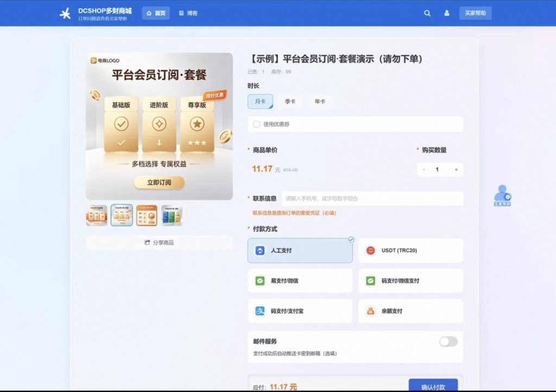
Task: Click the 电商LOGO icon in product image
Action: point(93,61)
